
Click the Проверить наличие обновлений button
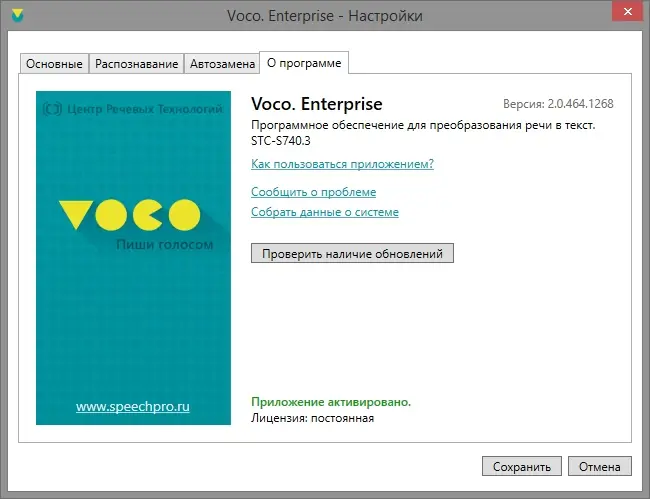(352, 253)
